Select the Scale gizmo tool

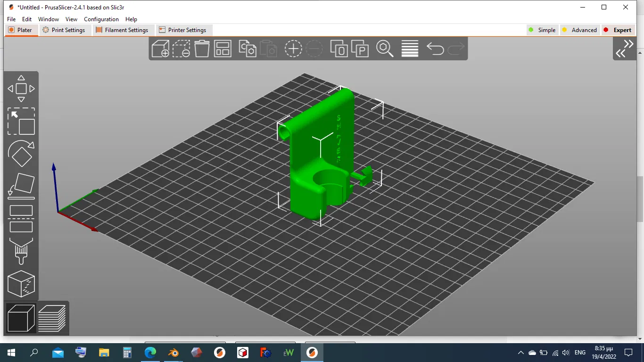(x=21, y=122)
